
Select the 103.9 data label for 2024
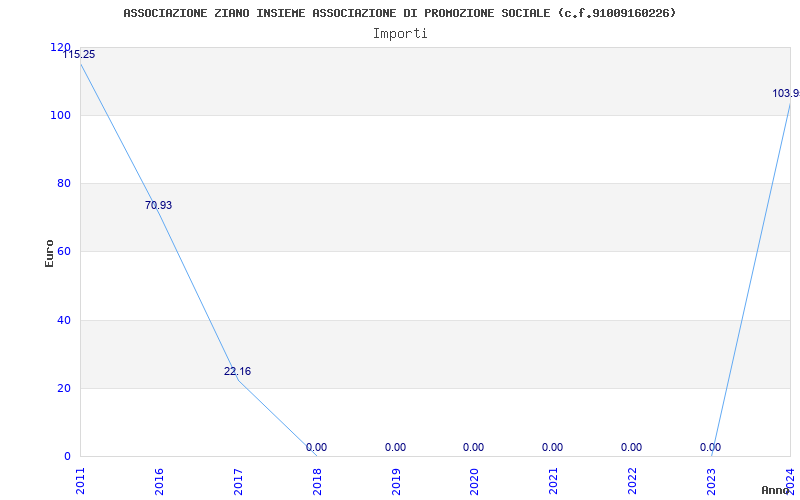(786, 93)
